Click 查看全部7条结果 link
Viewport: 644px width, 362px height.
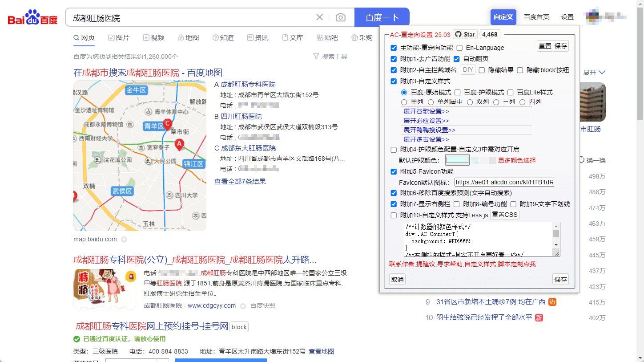point(240,181)
